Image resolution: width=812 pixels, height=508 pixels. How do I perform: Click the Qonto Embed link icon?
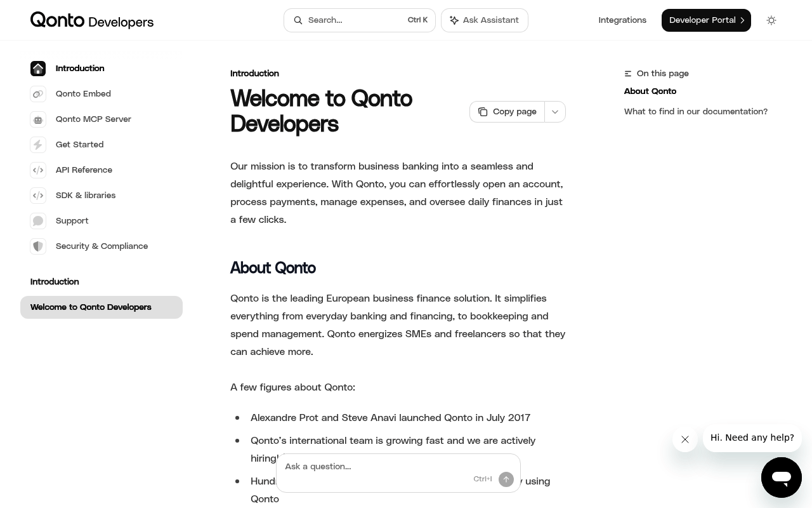click(38, 94)
